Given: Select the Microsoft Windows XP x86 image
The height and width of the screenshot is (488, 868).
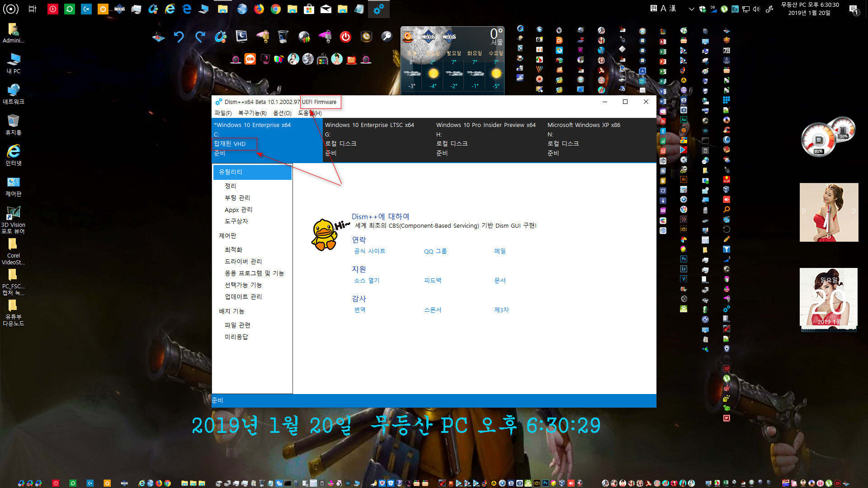Looking at the screenshot, I should [x=600, y=139].
